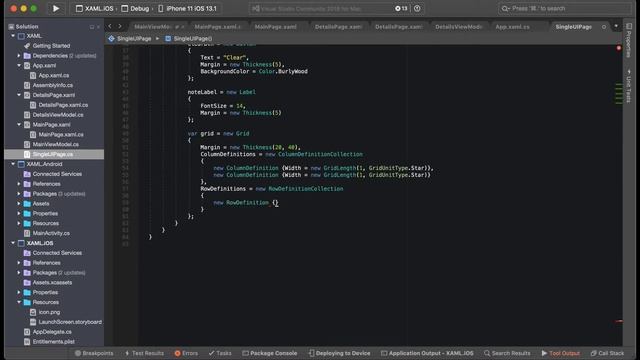Collapse the MainPage.xaml node

[x=19, y=124]
